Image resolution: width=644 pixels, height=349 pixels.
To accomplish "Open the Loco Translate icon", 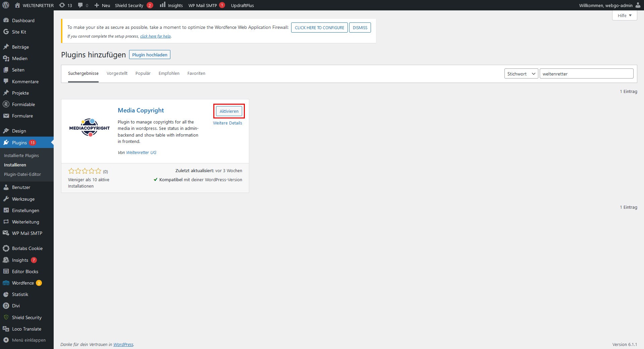I will coord(6,329).
